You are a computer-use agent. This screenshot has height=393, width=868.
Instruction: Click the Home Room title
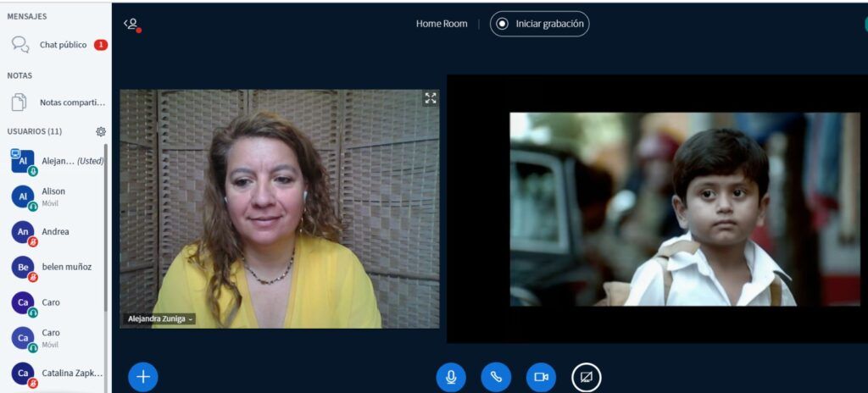tap(441, 24)
